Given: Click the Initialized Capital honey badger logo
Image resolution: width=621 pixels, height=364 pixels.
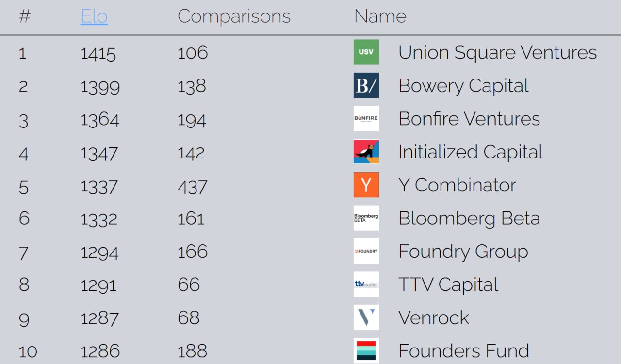Looking at the screenshot, I should coord(366,152).
